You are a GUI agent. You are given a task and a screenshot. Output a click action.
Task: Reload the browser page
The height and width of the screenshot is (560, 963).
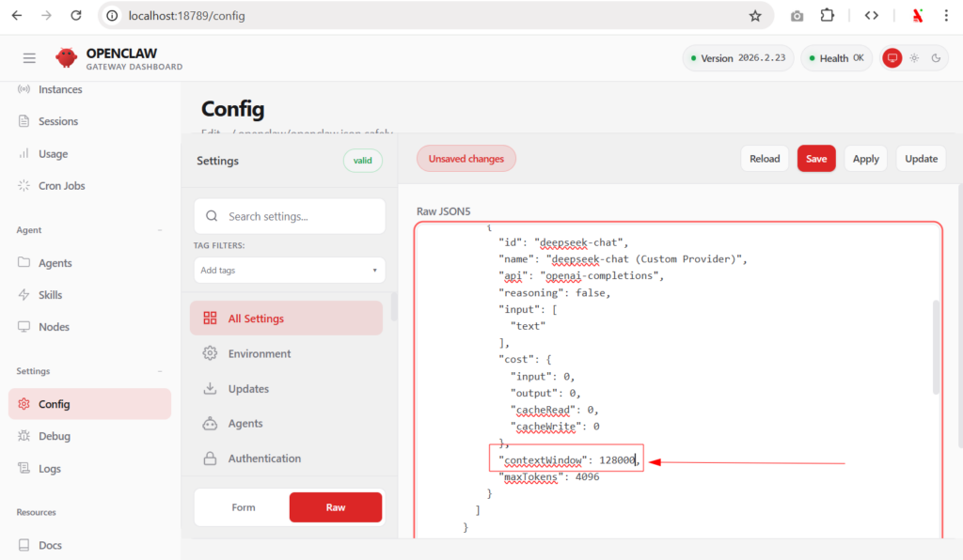tap(76, 16)
